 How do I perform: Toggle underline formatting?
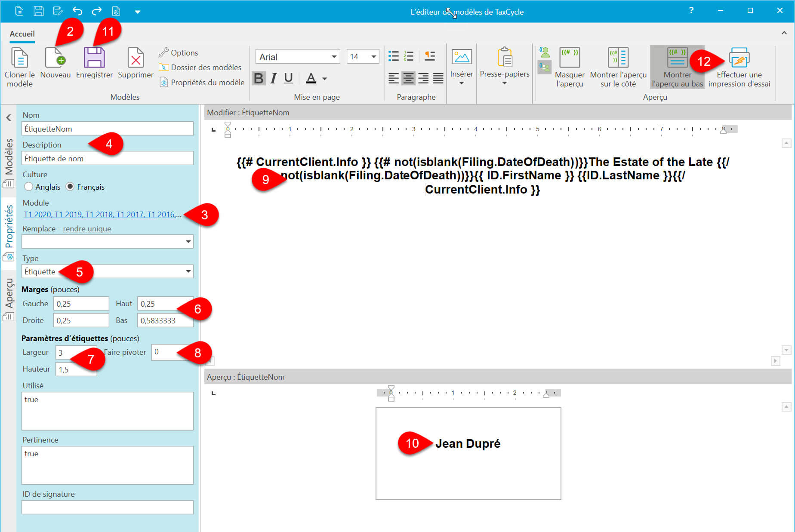click(288, 78)
